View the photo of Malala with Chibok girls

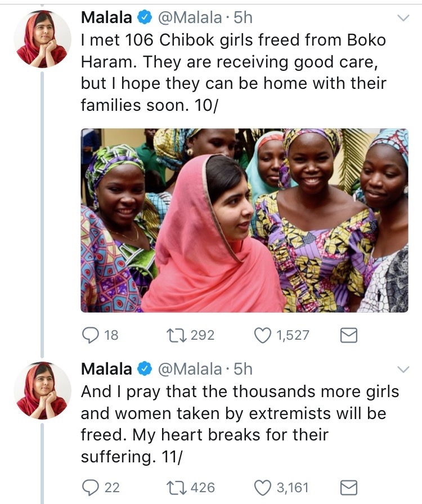point(244,220)
